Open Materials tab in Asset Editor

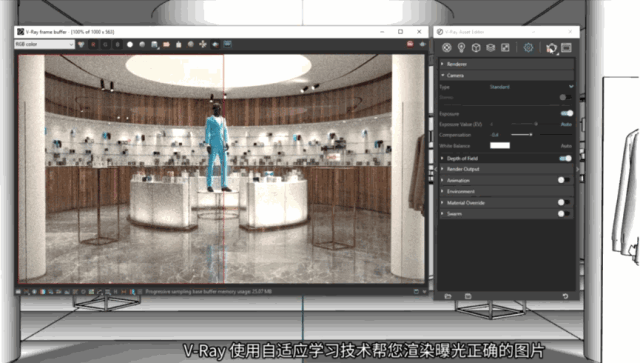click(x=447, y=48)
